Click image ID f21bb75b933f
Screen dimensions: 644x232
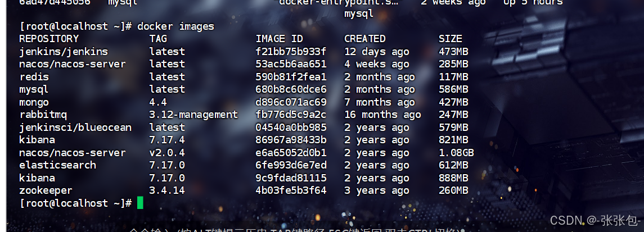(x=291, y=52)
